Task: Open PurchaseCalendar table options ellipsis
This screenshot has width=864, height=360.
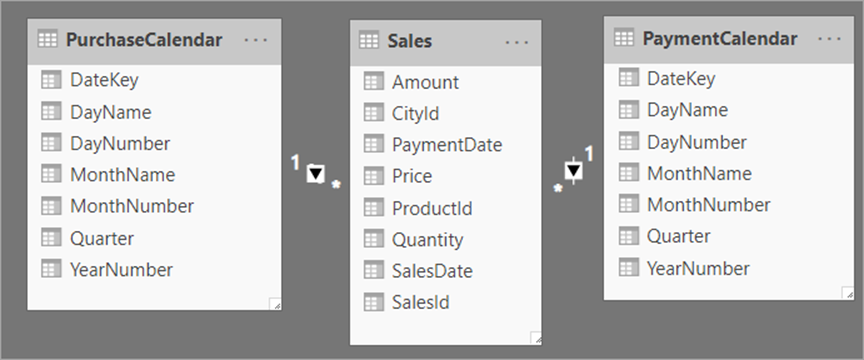Action: (x=256, y=41)
